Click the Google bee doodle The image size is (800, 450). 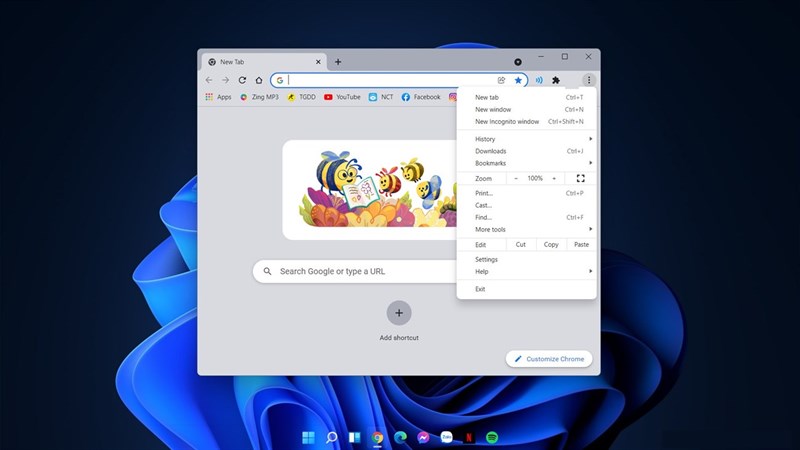pos(378,189)
